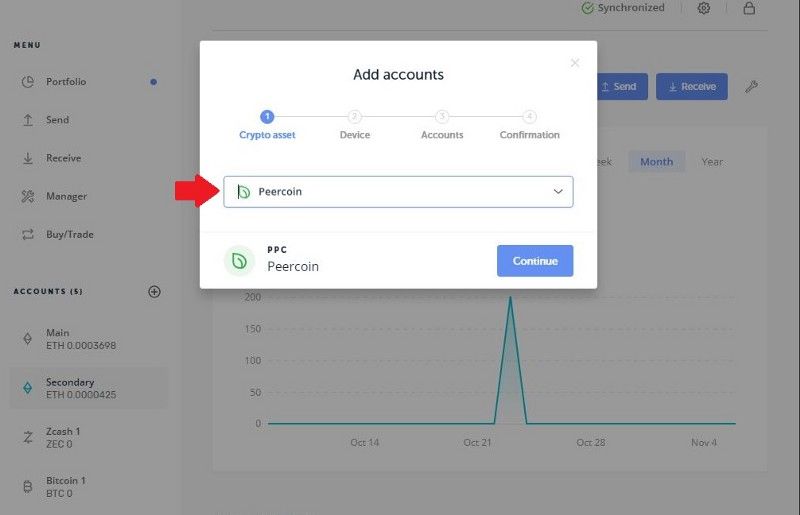The height and width of the screenshot is (515, 800).
Task: Select the Bitcoin 1 account
Action: (x=88, y=486)
